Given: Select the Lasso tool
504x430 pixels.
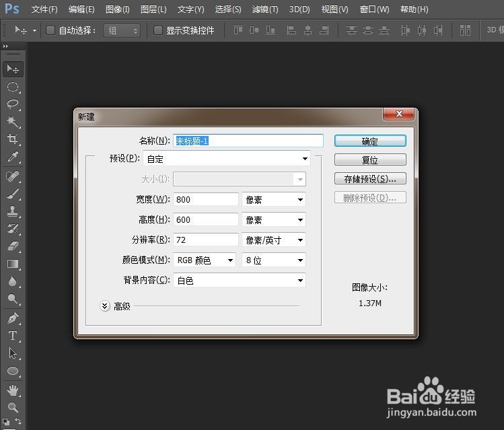Looking at the screenshot, I should (13, 104).
